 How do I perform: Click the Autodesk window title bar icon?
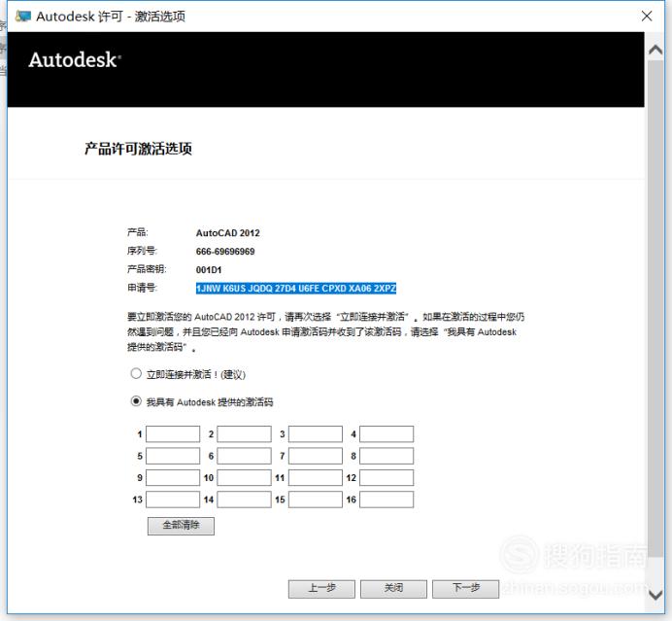point(22,17)
